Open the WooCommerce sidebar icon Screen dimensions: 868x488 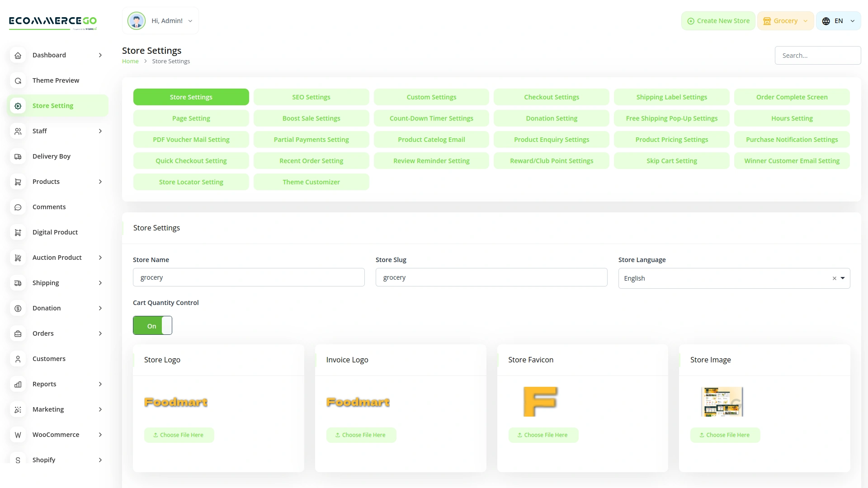coord(18,435)
